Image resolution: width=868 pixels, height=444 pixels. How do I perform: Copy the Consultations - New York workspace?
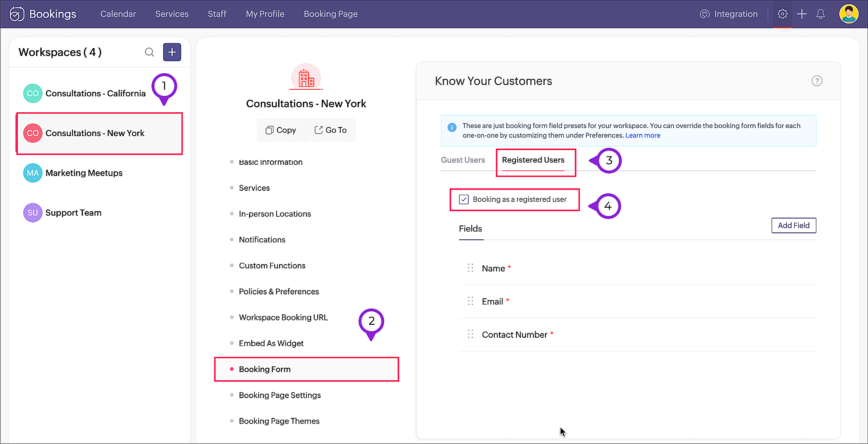point(281,130)
